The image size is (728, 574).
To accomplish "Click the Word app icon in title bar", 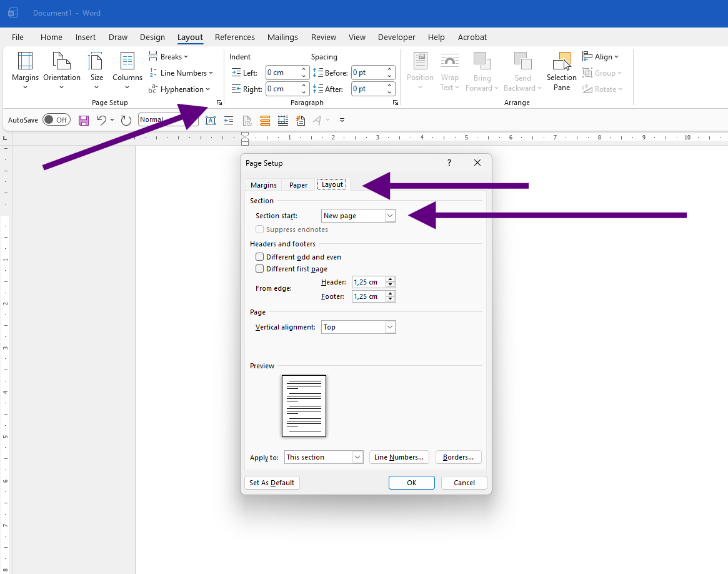I will [12, 13].
